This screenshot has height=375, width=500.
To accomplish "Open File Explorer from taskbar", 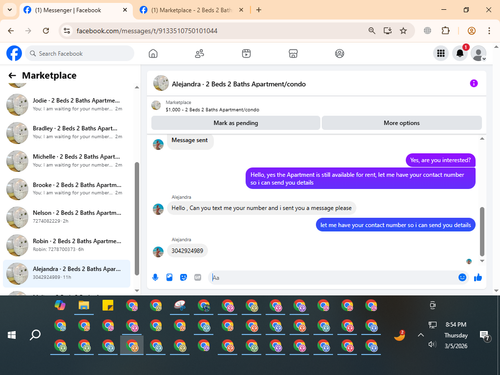I will [84, 305].
